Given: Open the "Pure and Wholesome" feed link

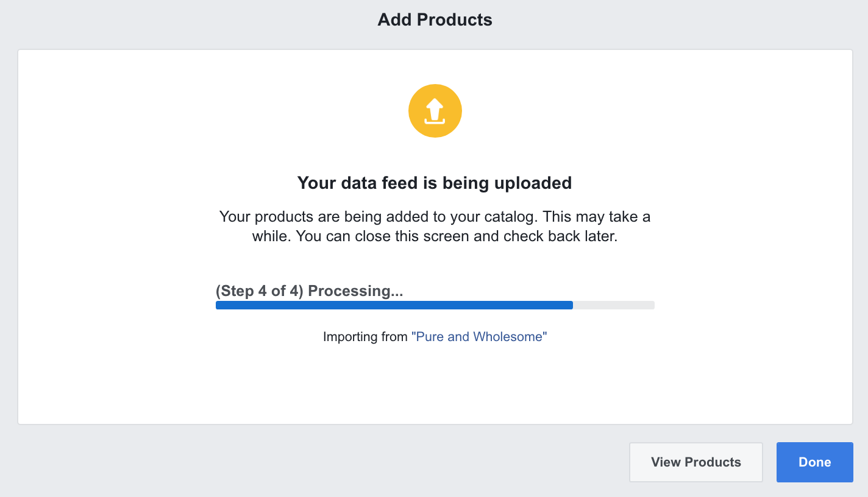Looking at the screenshot, I should (x=479, y=337).
